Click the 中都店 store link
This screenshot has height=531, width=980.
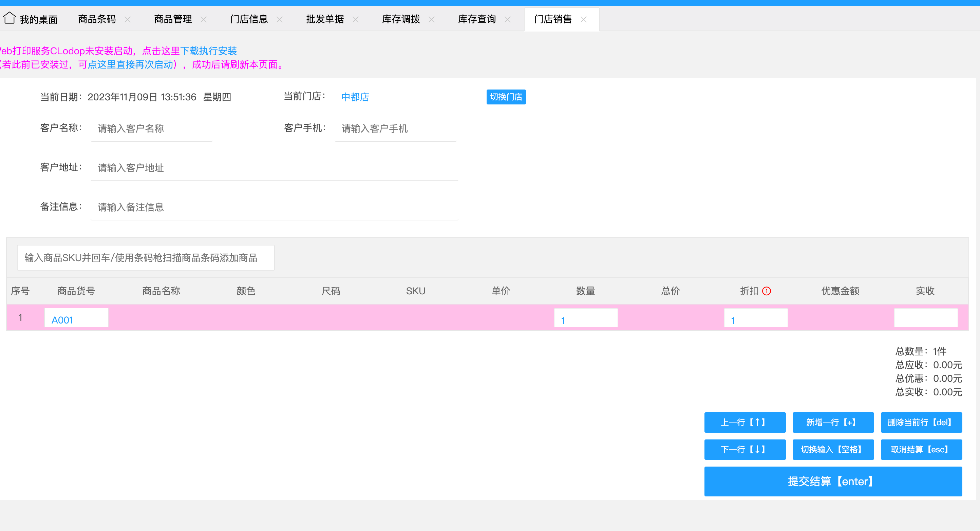pos(355,97)
